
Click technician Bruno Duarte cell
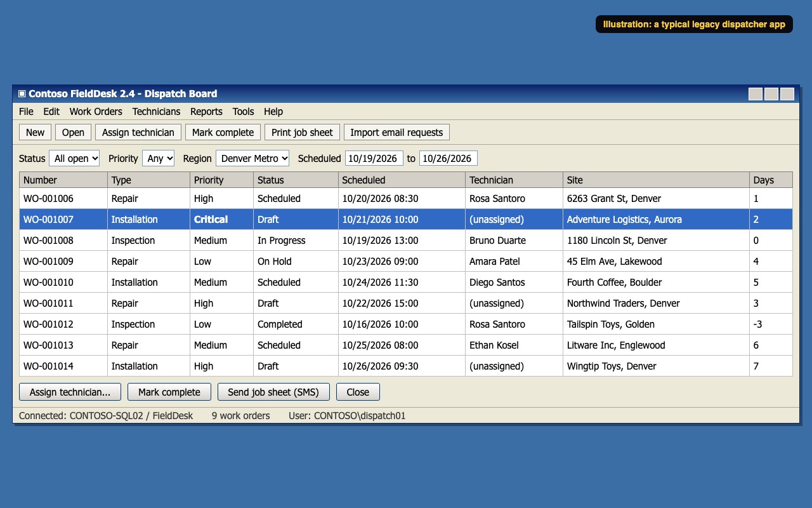514,240
